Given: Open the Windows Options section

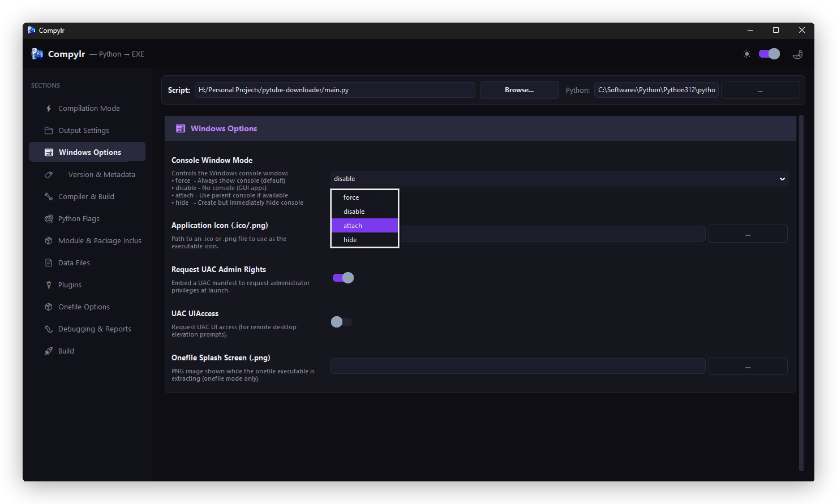Looking at the screenshot, I should [87, 152].
